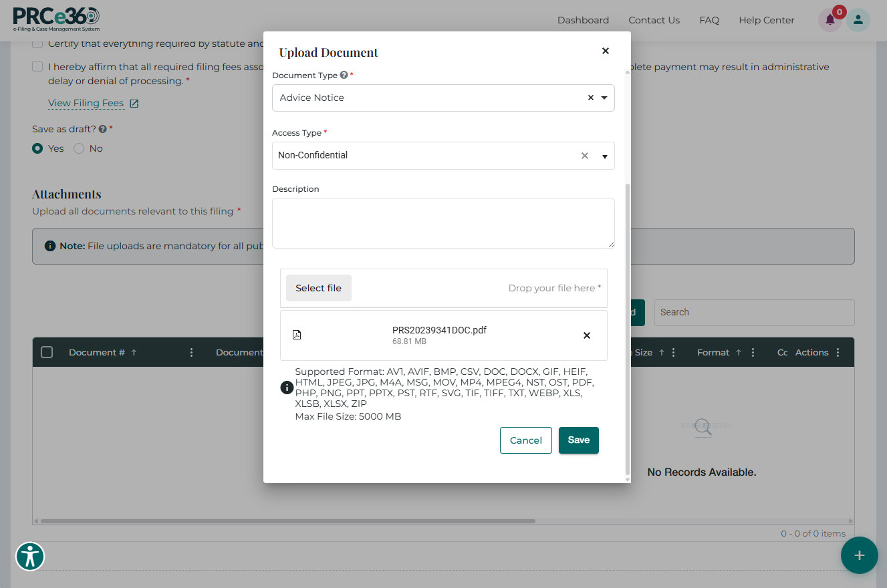Clear the Advice Notice selection
Viewport: 887px width, 588px height.
tap(591, 98)
